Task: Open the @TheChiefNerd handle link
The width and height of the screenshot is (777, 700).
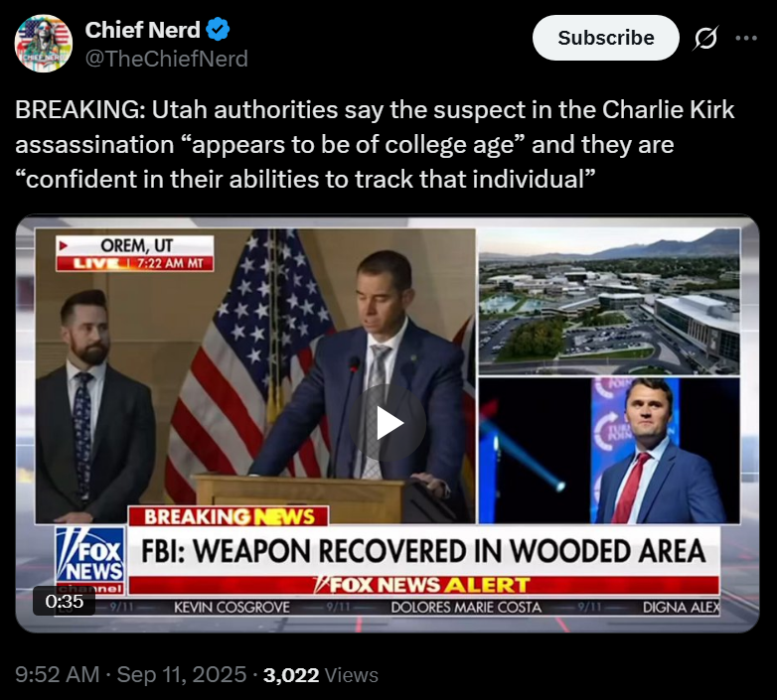Action: click(167, 59)
